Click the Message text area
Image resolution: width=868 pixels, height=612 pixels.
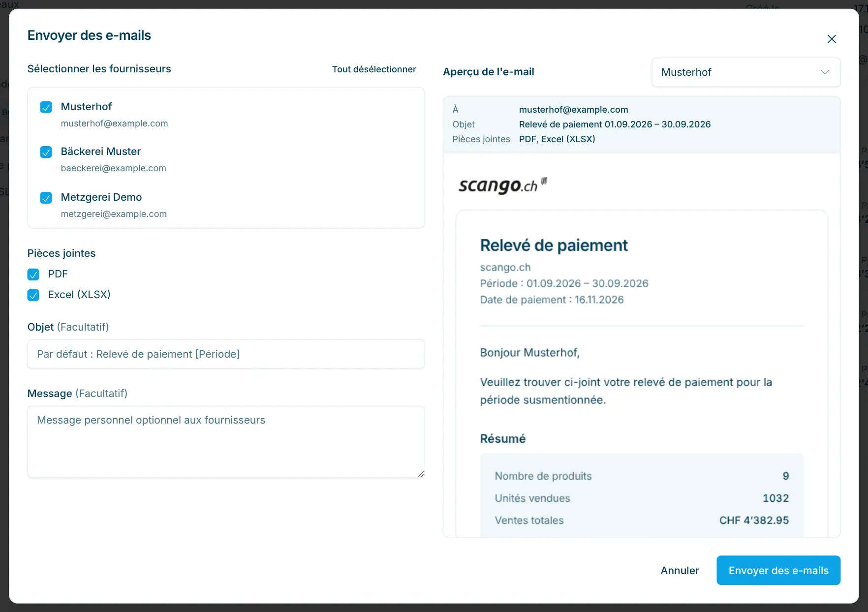click(x=226, y=442)
